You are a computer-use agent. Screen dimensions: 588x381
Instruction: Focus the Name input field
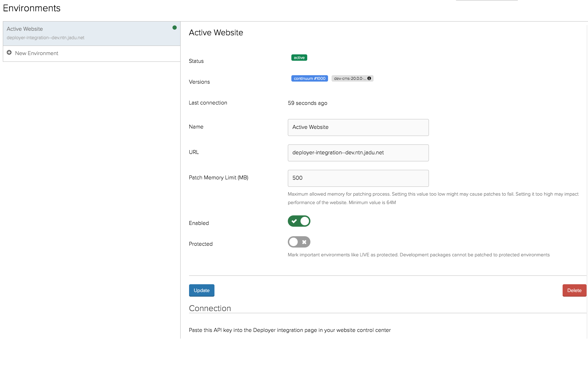pos(358,127)
